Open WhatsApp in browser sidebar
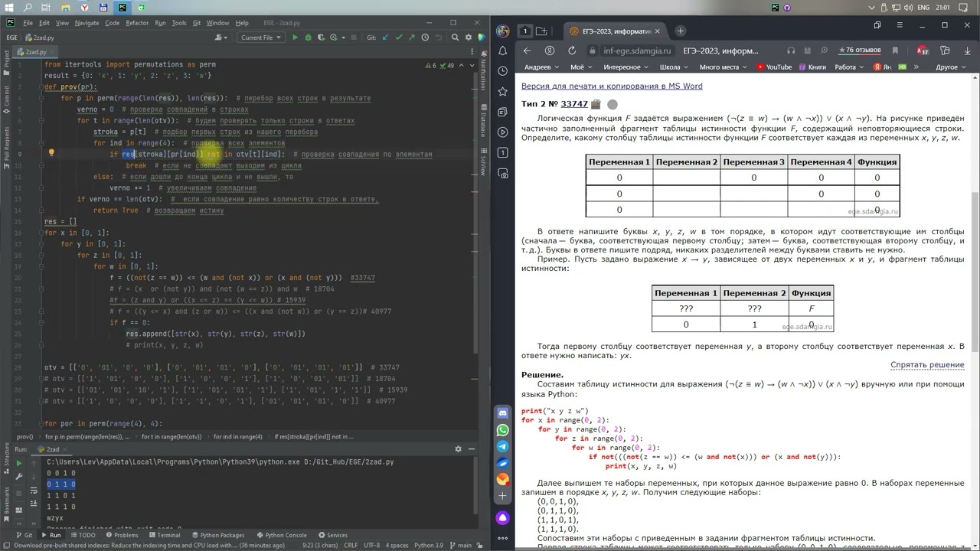 pyautogui.click(x=503, y=430)
